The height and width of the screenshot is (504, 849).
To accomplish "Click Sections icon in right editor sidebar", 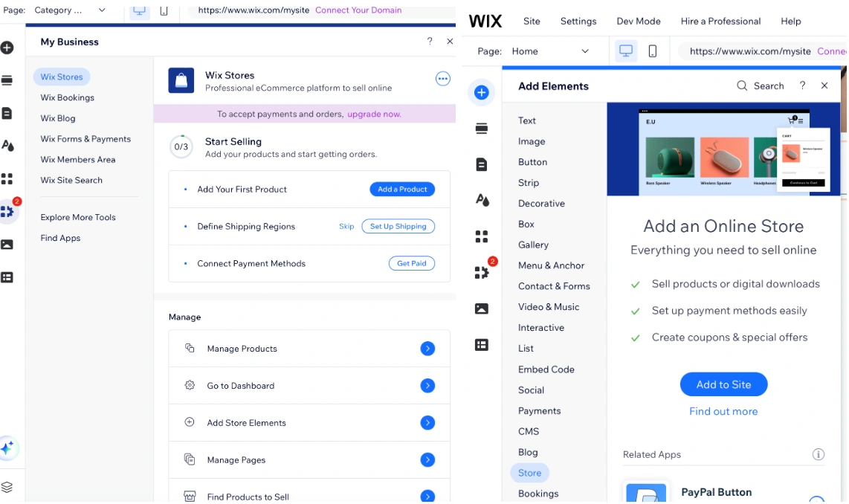I will point(481,129).
